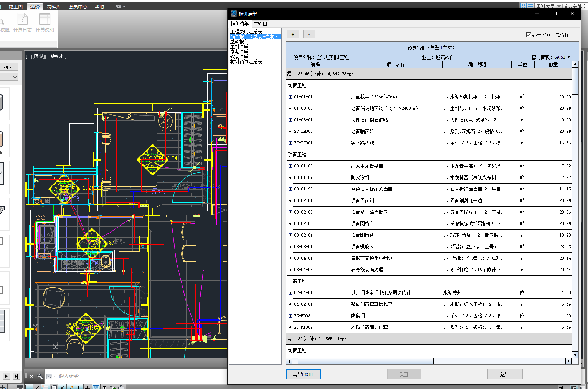Click the 退出 button
The height and width of the screenshot is (389, 588).
[505, 374]
